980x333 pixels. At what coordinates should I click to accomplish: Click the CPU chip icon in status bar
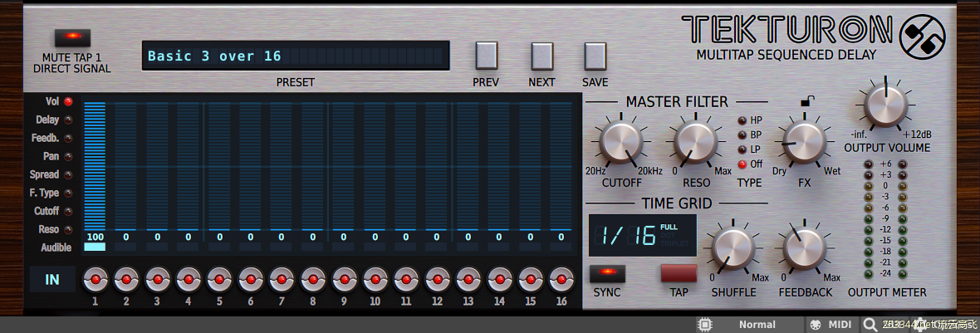pos(704,324)
